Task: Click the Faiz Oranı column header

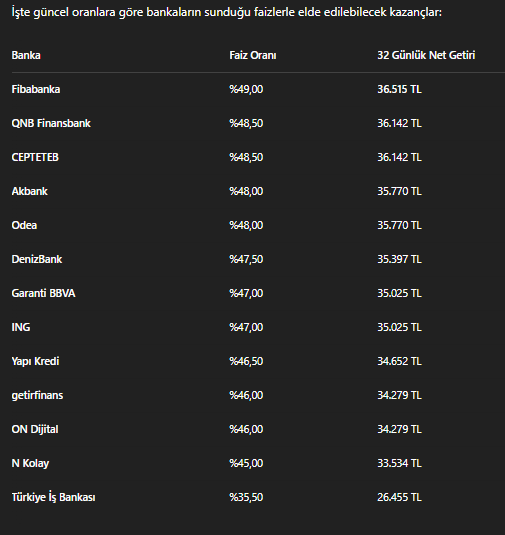Action: pyautogui.click(x=252, y=55)
